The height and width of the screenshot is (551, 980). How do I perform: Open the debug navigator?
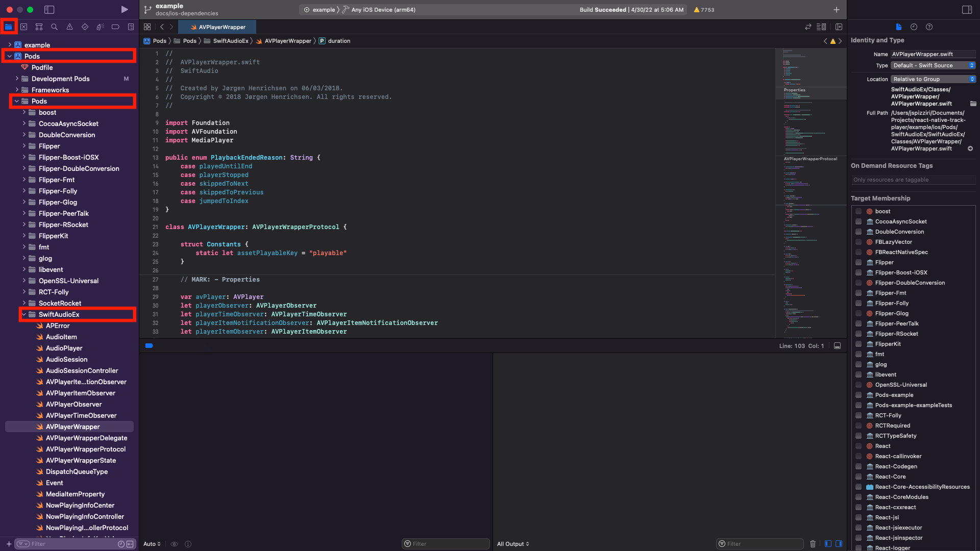click(x=101, y=27)
